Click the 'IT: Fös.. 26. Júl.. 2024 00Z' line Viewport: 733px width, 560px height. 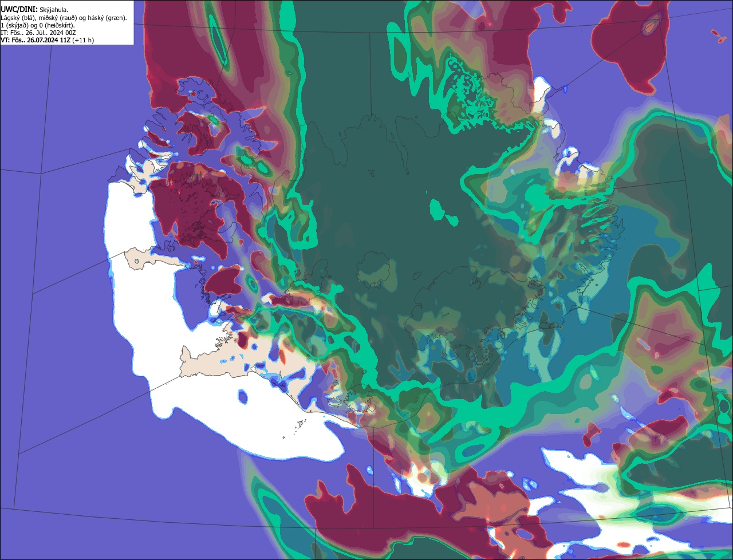38,33
